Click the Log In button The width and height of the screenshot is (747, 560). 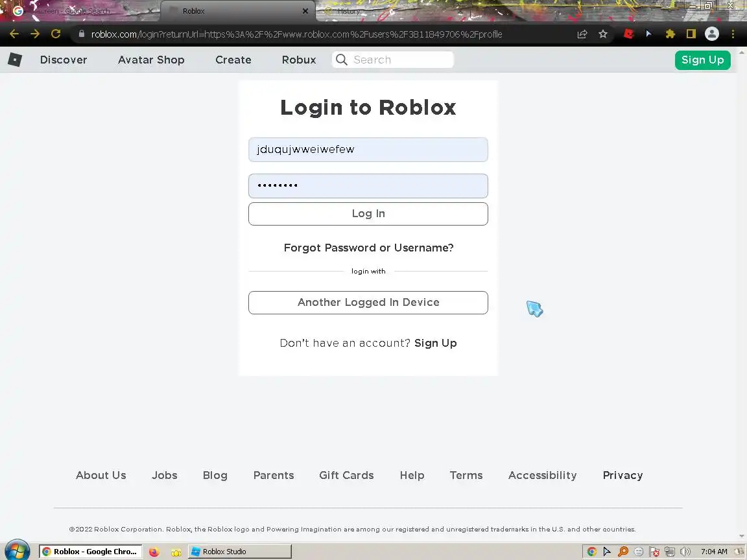(368, 214)
